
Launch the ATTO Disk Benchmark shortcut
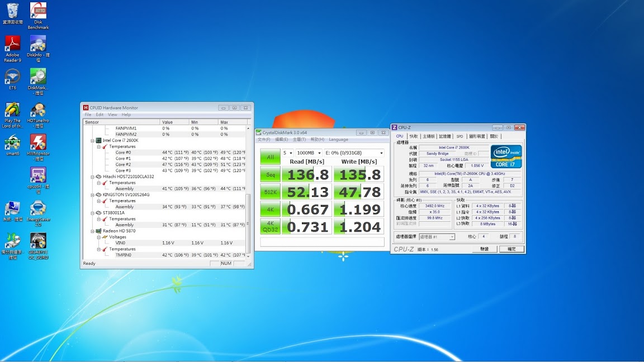tap(38, 16)
